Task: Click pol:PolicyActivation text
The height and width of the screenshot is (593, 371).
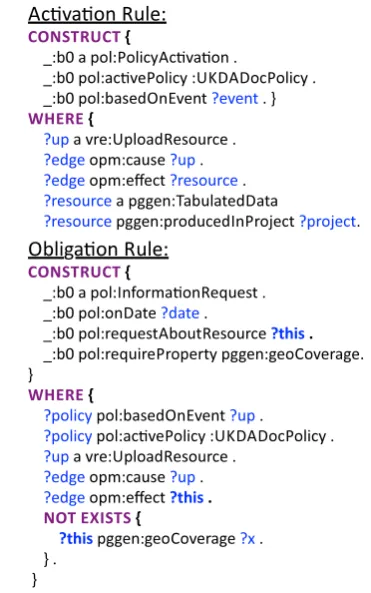Action: click(x=159, y=58)
